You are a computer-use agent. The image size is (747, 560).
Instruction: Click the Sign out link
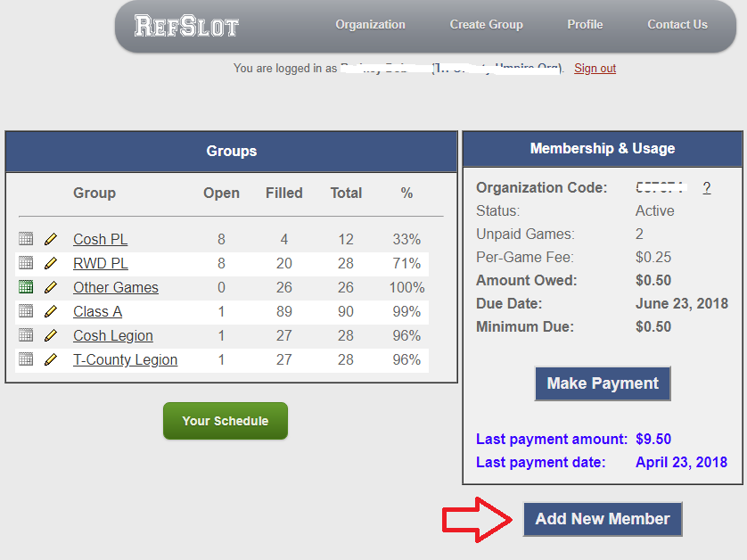[595, 69]
